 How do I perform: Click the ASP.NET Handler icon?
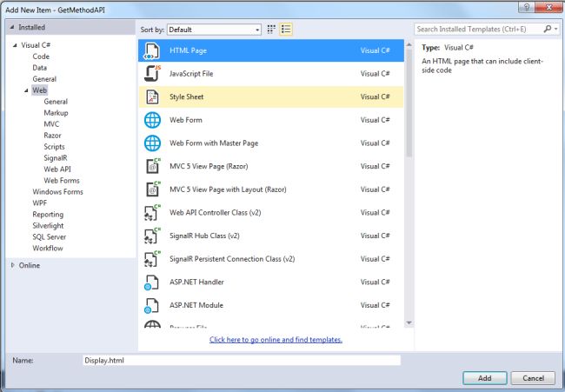[x=151, y=282]
